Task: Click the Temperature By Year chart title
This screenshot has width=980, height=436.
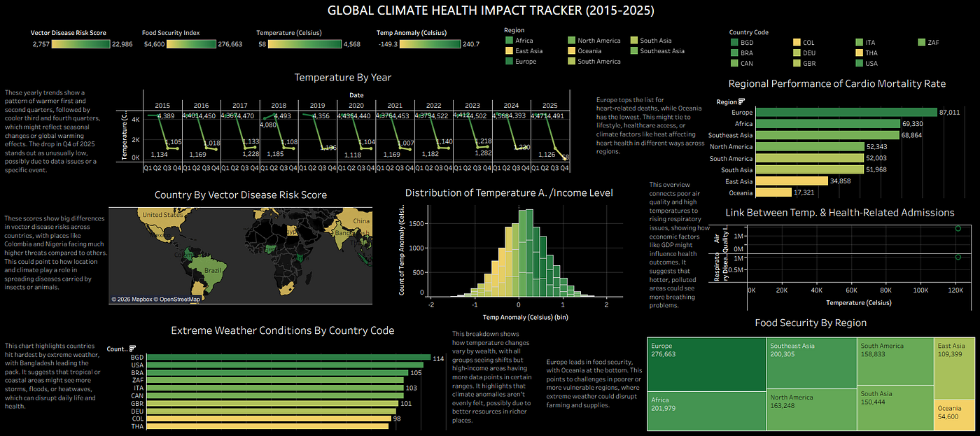Action: point(343,78)
